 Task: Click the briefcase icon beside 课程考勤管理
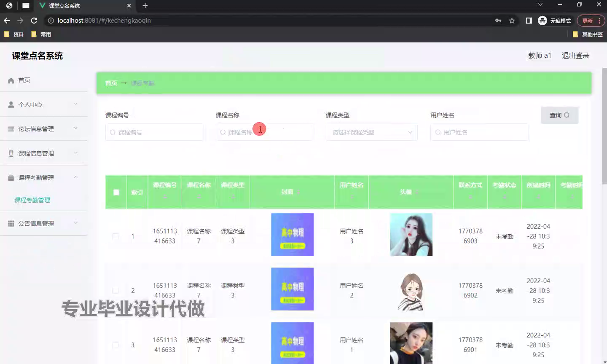[x=11, y=178]
